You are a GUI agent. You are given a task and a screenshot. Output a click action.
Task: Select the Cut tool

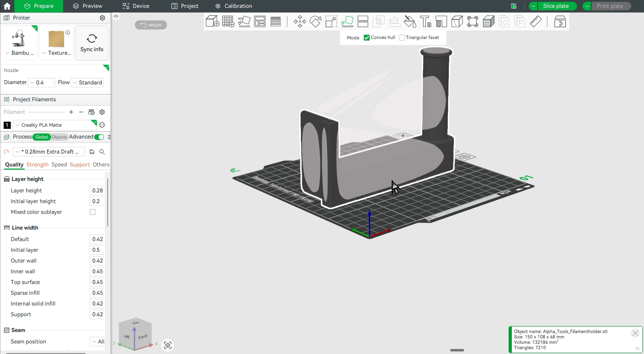[x=363, y=21]
